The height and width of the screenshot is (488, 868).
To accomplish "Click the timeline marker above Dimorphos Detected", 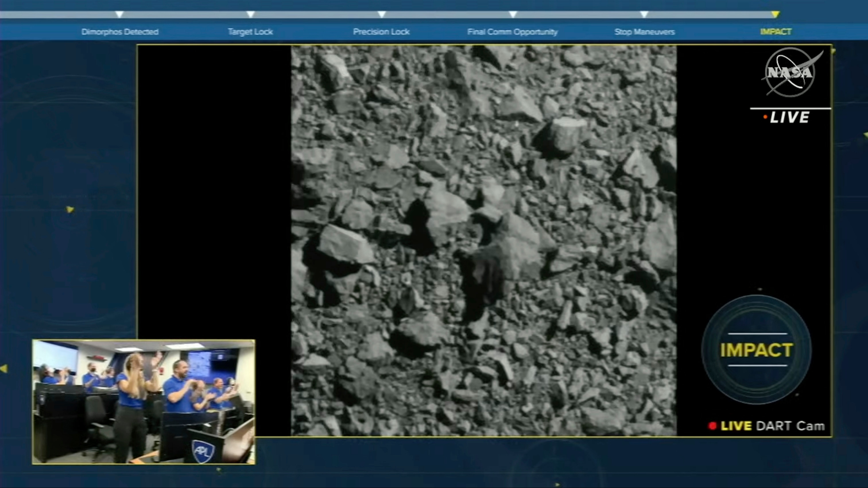I will point(119,14).
